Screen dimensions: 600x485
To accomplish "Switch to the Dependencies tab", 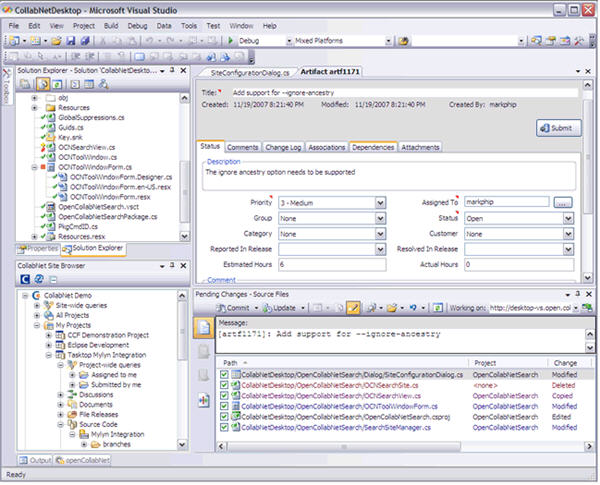I will [373, 147].
